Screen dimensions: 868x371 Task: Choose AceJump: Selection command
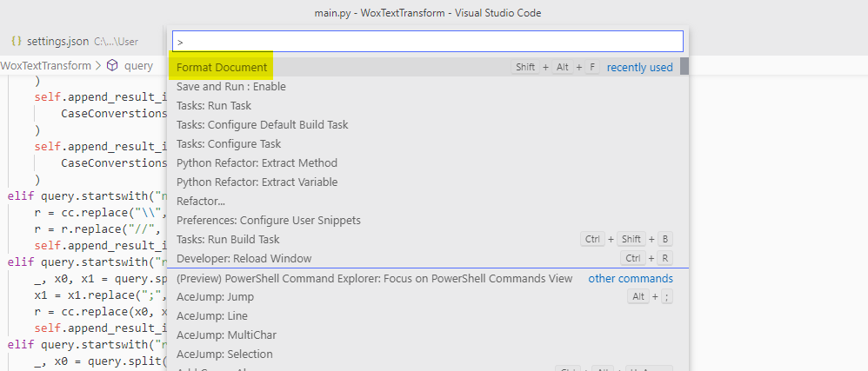pyautogui.click(x=224, y=354)
